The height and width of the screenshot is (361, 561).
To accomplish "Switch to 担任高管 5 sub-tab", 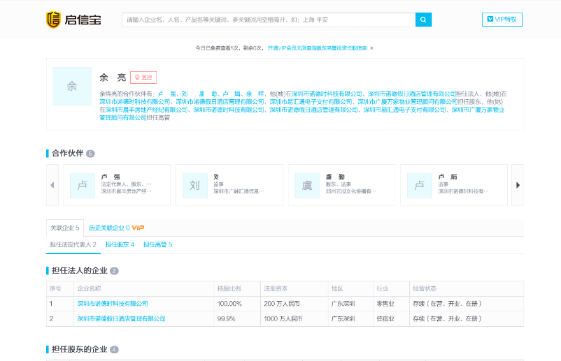I will 157,245.
